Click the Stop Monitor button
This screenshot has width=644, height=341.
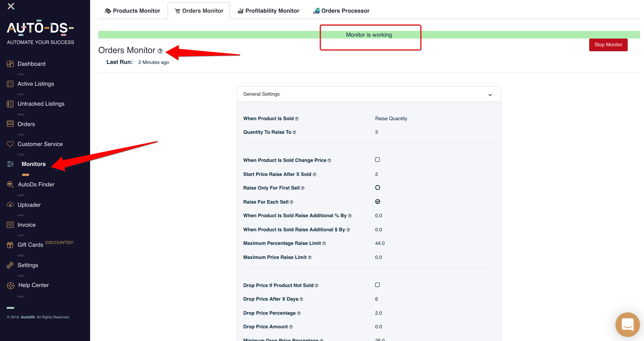608,45
